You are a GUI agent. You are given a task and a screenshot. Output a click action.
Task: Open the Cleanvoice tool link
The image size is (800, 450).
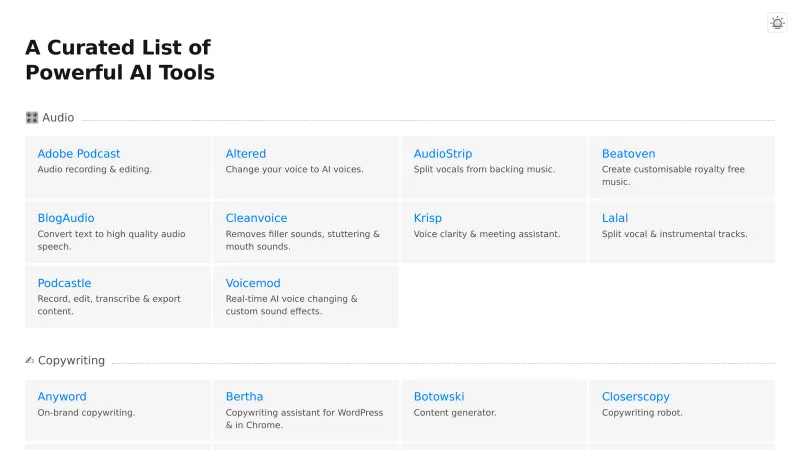tap(256, 218)
